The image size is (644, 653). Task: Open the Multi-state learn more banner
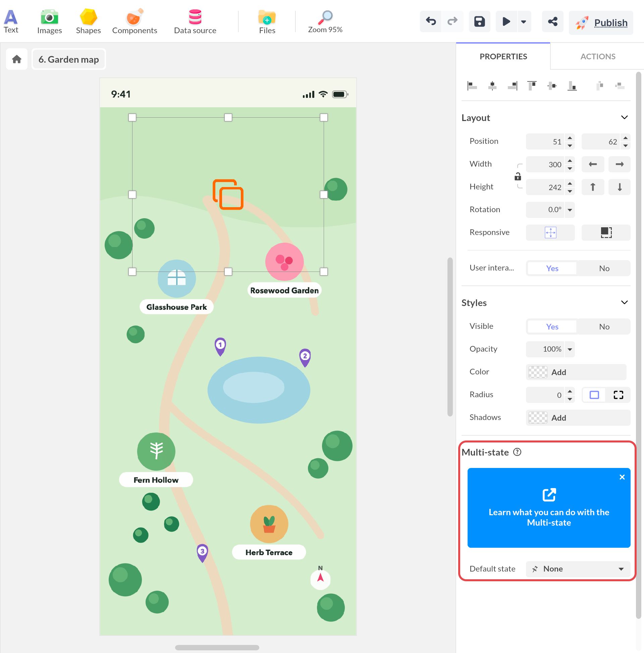pyautogui.click(x=549, y=508)
